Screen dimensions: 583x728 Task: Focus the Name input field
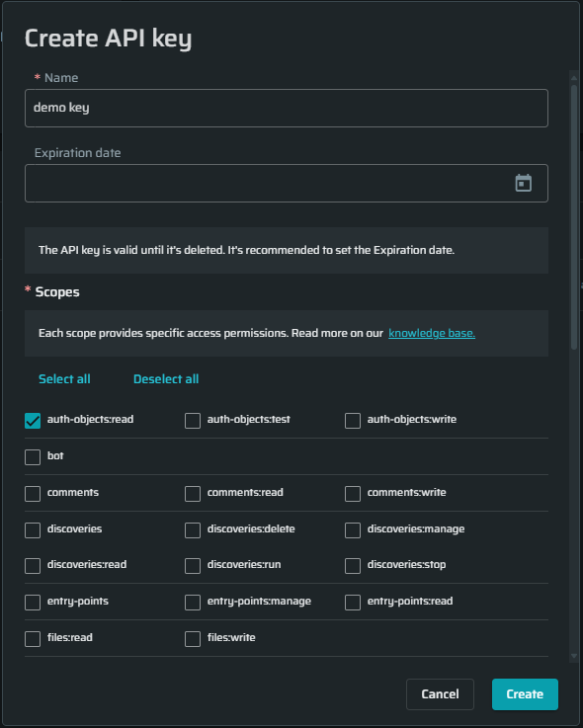pyautogui.click(x=287, y=108)
